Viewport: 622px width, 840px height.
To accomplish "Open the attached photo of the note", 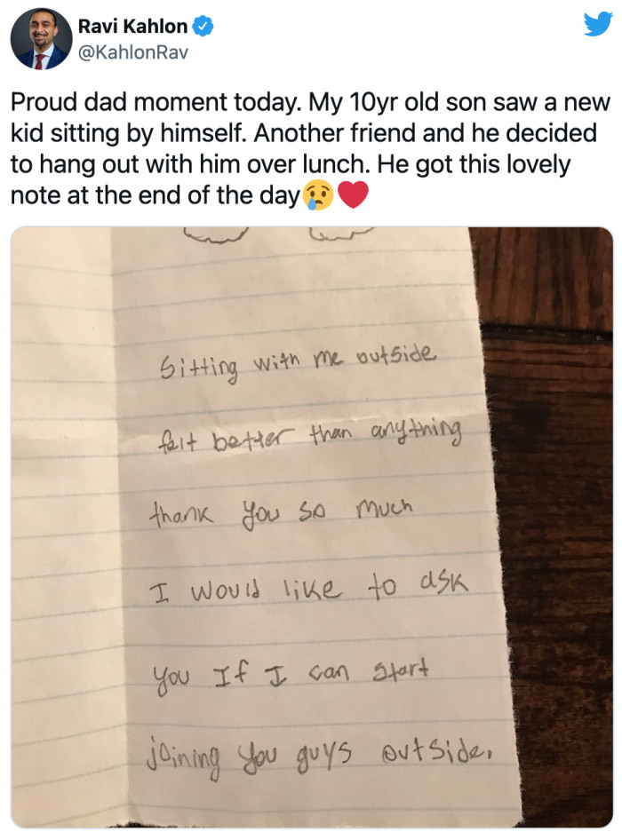I will click(312, 527).
